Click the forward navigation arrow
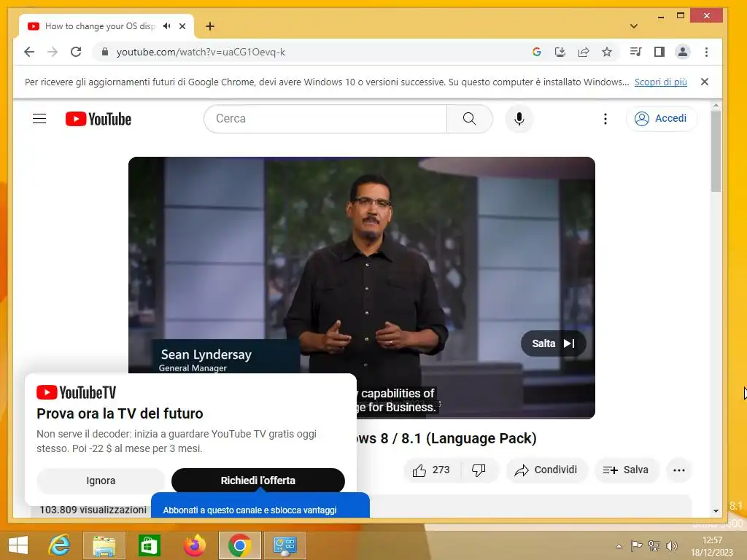Viewport: 747px width, 560px height. (53, 52)
